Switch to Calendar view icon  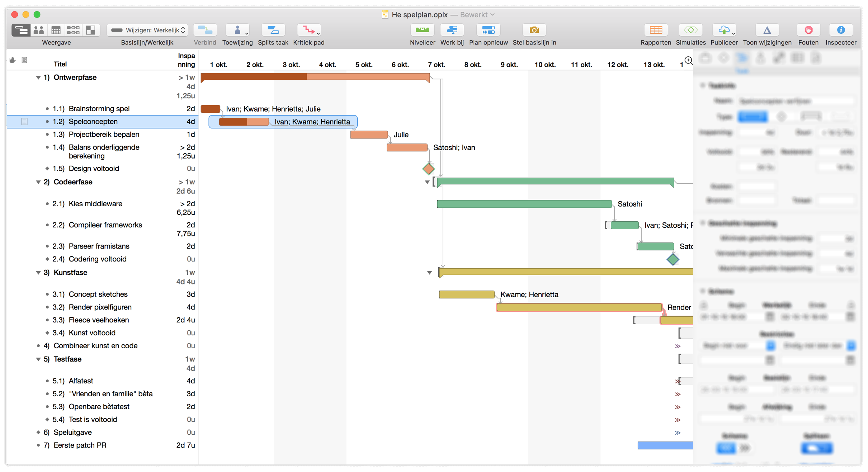click(56, 30)
